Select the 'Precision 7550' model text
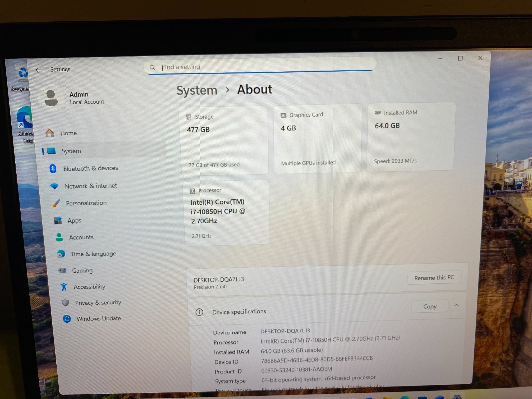The height and width of the screenshot is (399, 532). [210, 287]
